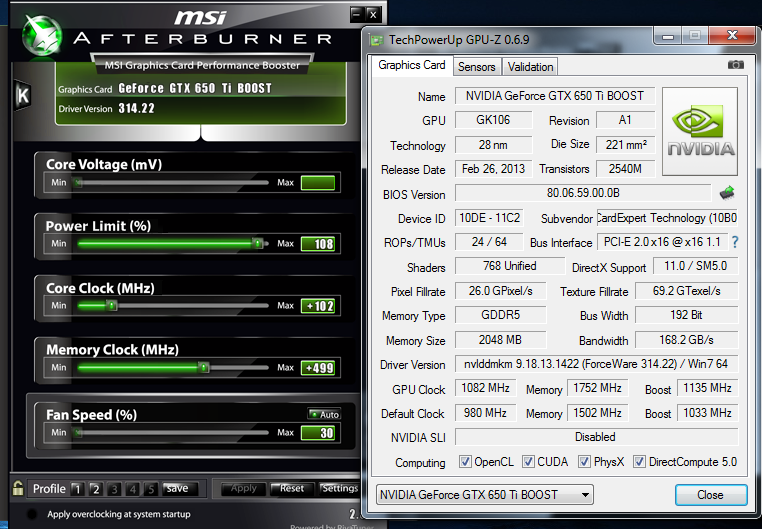The height and width of the screenshot is (529, 762).
Task: Click the GPU field GK106
Action: [493, 120]
